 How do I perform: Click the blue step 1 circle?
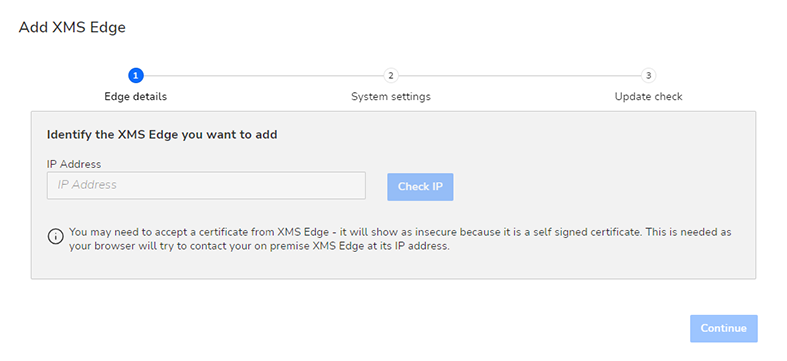pyautogui.click(x=136, y=76)
